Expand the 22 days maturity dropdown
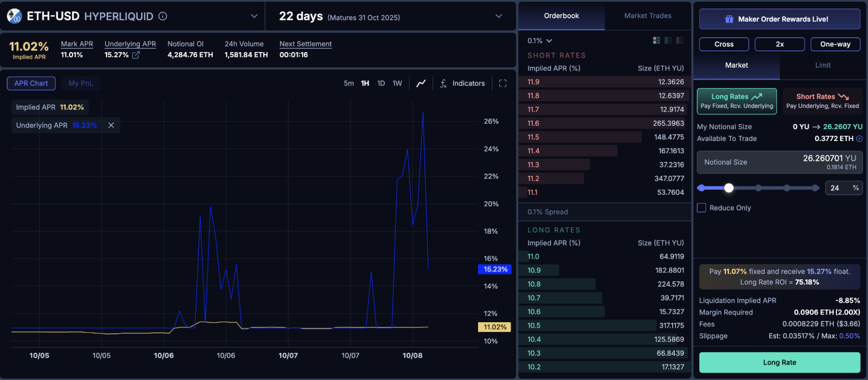The image size is (868, 380). pos(498,16)
